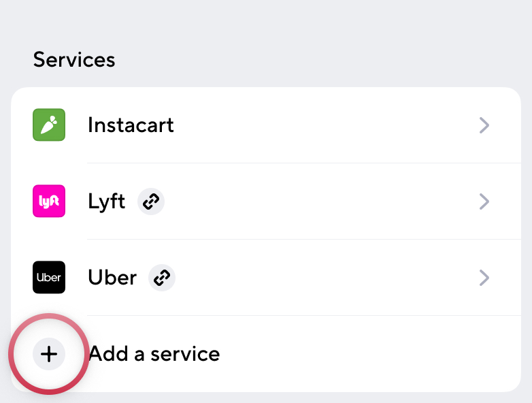Click empty space in the Instacart row
This screenshot has height=403, width=532.
pyautogui.click(x=327, y=125)
